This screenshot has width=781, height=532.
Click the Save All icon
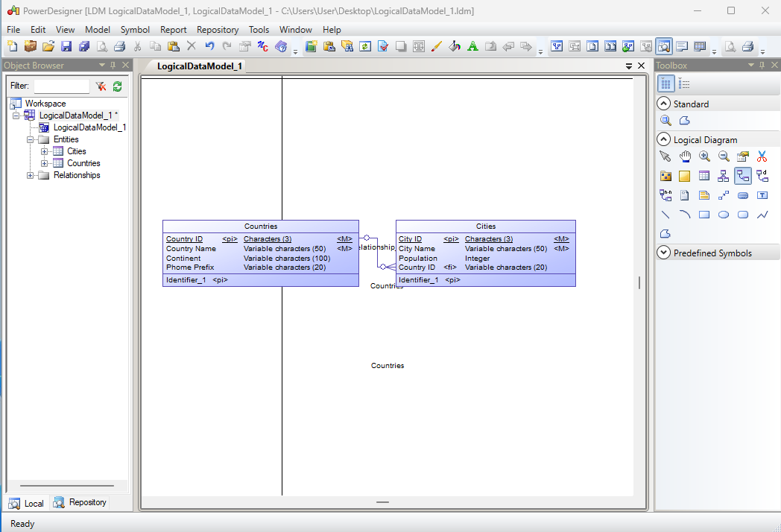(x=84, y=46)
